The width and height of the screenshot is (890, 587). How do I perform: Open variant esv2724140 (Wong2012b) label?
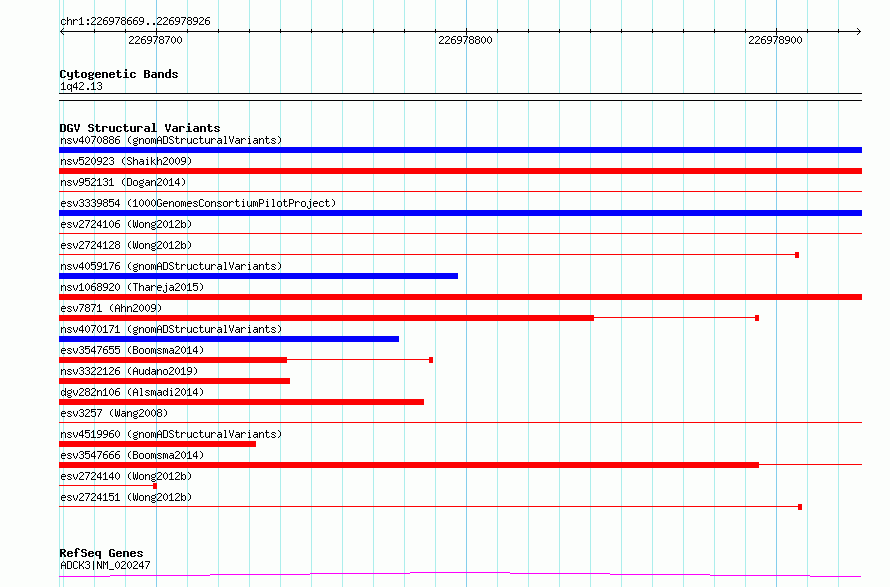pyautogui.click(x=126, y=476)
